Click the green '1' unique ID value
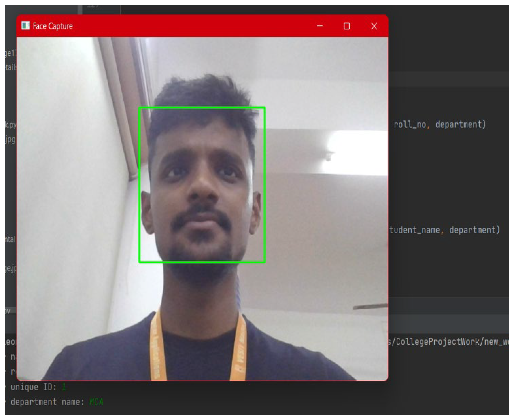The image size is (514, 420). point(64,387)
